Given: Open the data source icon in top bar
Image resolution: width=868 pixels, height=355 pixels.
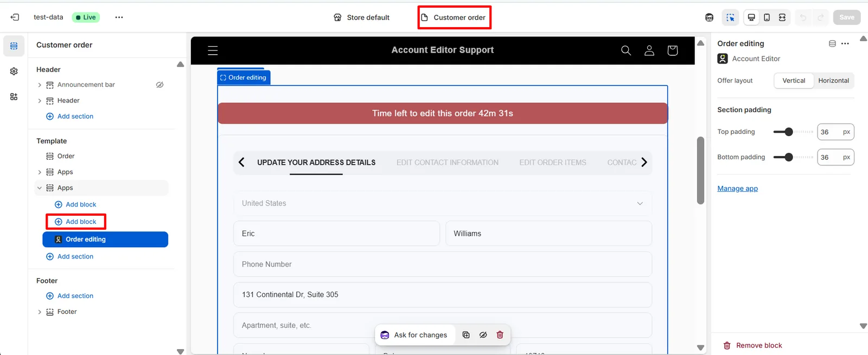Looking at the screenshot, I should [x=709, y=17].
